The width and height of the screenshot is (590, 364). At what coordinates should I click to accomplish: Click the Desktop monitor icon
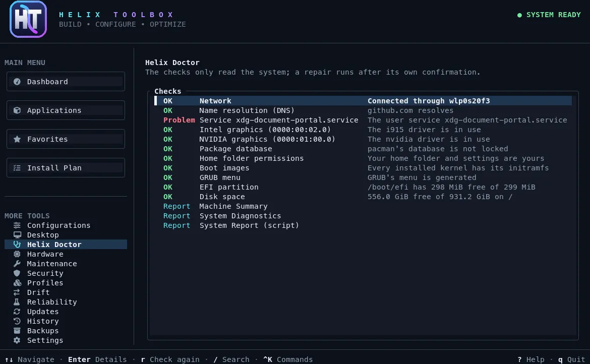pos(17,235)
